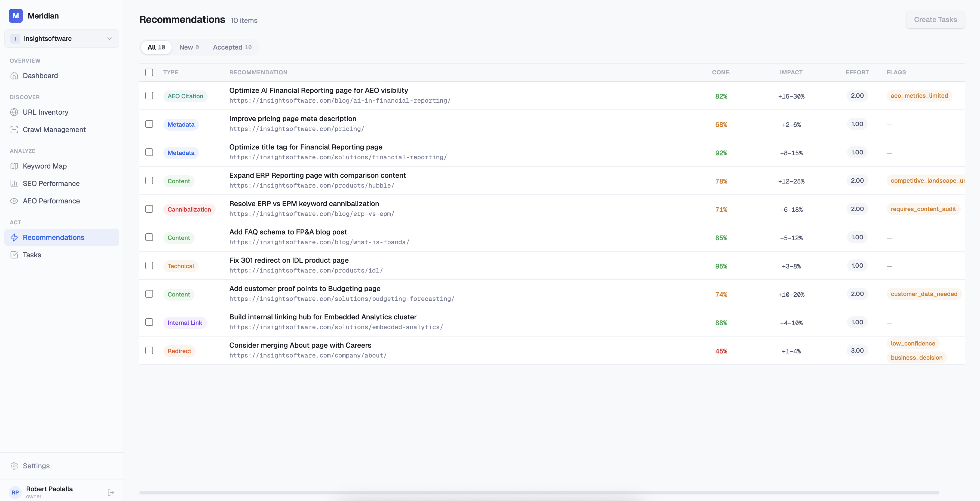The image size is (980, 501).
Task: Open SEO Performance in the sidebar
Action: [62, 184]
